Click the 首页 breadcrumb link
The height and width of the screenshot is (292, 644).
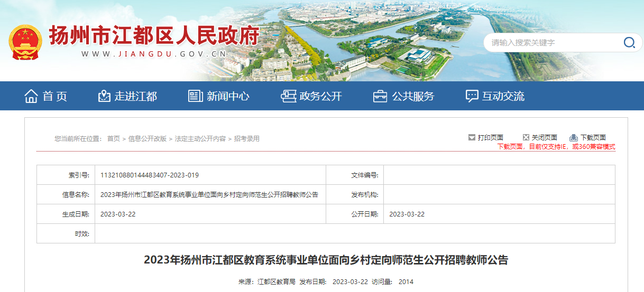pyautogui.click(x=113, y=139)
